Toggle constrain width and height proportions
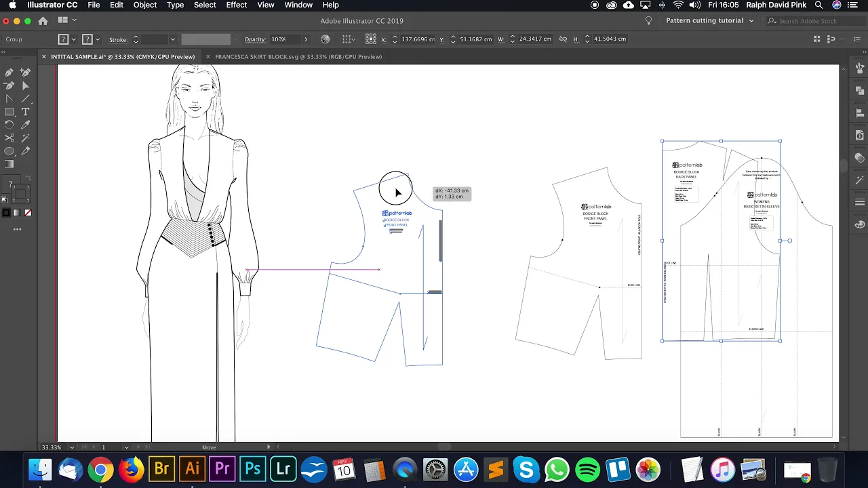Image resolution: width=868 pixels, height=488 pixels. pyautogui.click(x=563, y=39)
